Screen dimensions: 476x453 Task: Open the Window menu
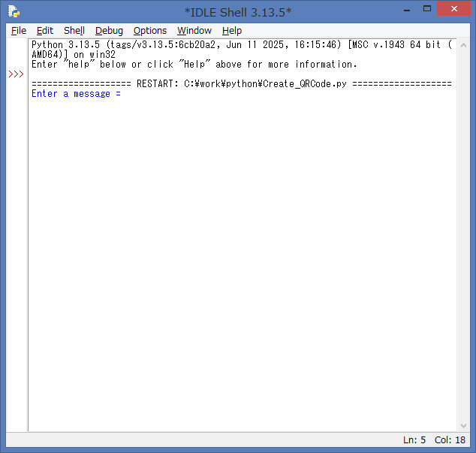tap(194, 30)
